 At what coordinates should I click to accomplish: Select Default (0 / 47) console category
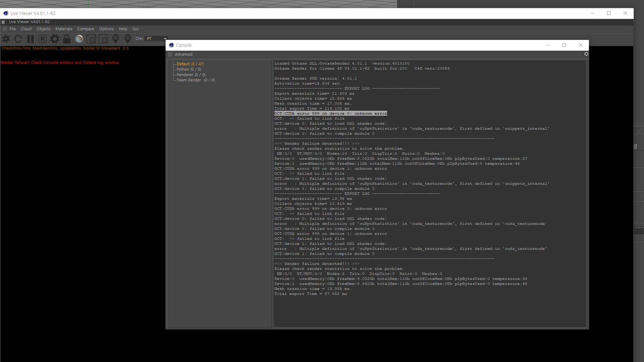click(190, 64)
